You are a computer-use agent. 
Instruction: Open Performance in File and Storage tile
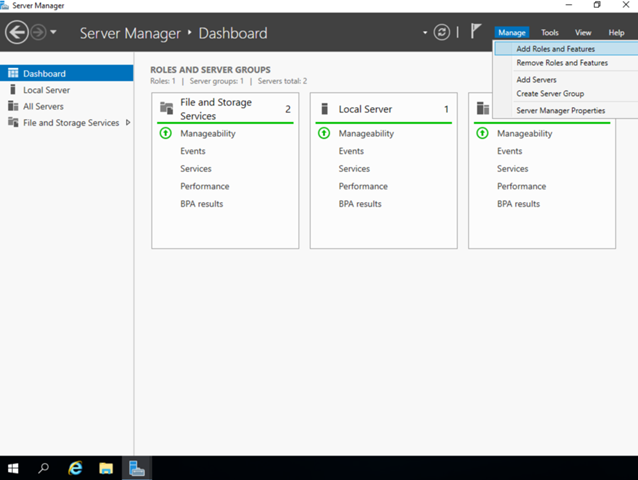(205, 186)
